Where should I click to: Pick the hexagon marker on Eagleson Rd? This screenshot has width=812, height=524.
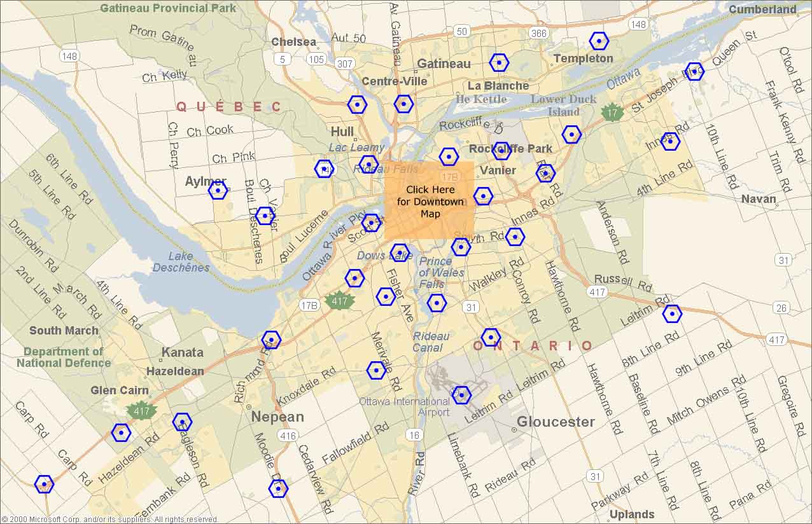(x=182, y=422)
